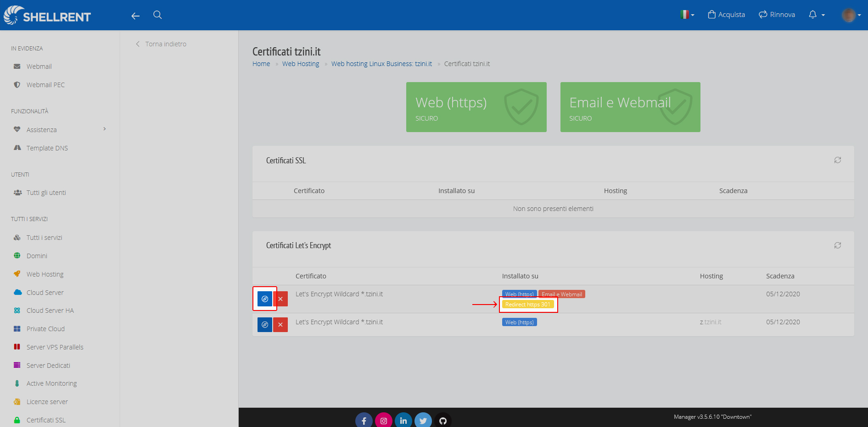
Task: Open the Italian flag language dropdown
Action: coord(687,15)
